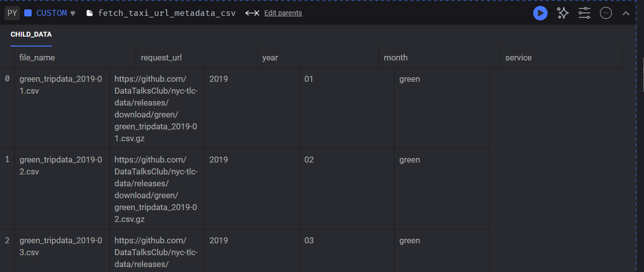Viewport: 644px width, 272px height.
Task: Click the green value in row 1
Action: (x=410, y=160)
